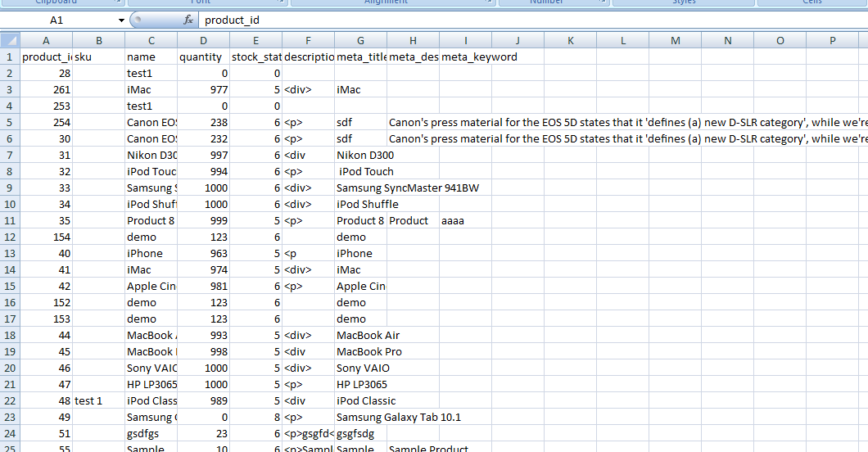Select the 'Sony VAIO' meta title cell
Screen dimensions: 868x452
tap(360, 368)
